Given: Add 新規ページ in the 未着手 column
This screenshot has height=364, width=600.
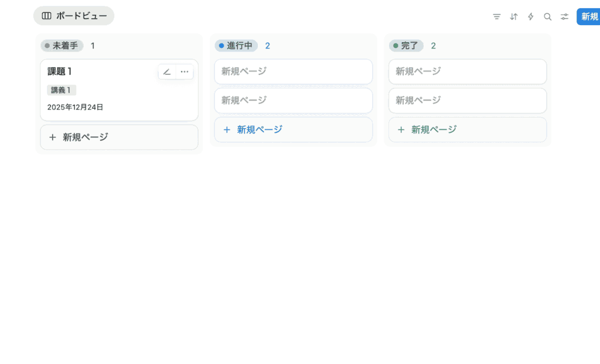Looking at the screenshot, I should coord(119,138).
